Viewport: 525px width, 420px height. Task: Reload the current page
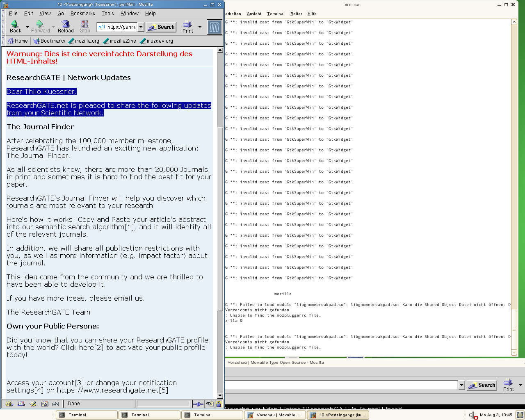pyautogui.click(x=66, y=27)
